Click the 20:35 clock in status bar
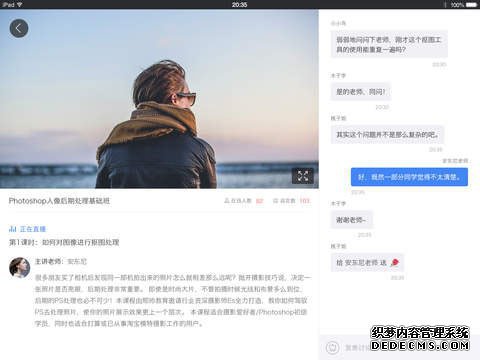The width and height of the screenshot is (480, 360). (x=239, y=5)
